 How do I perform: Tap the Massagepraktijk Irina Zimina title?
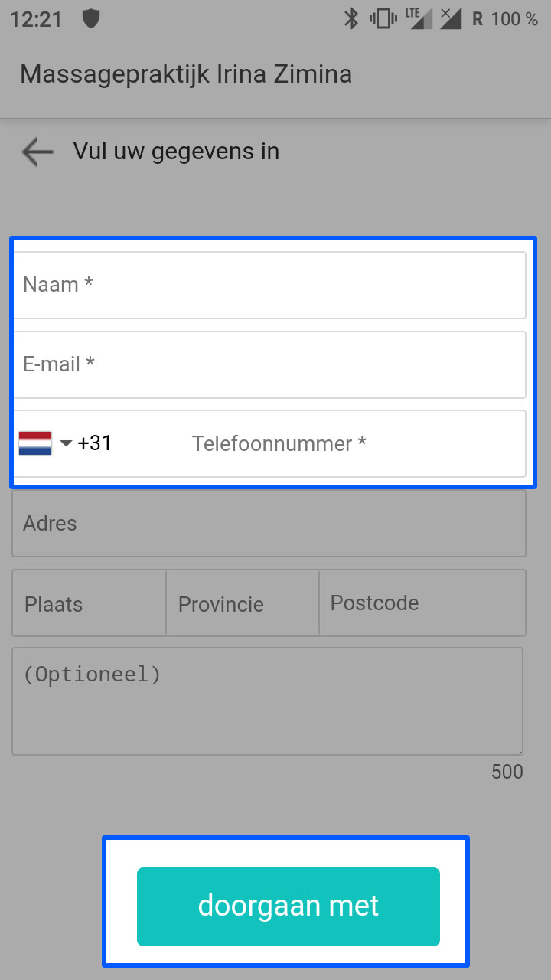click(186, 74)
